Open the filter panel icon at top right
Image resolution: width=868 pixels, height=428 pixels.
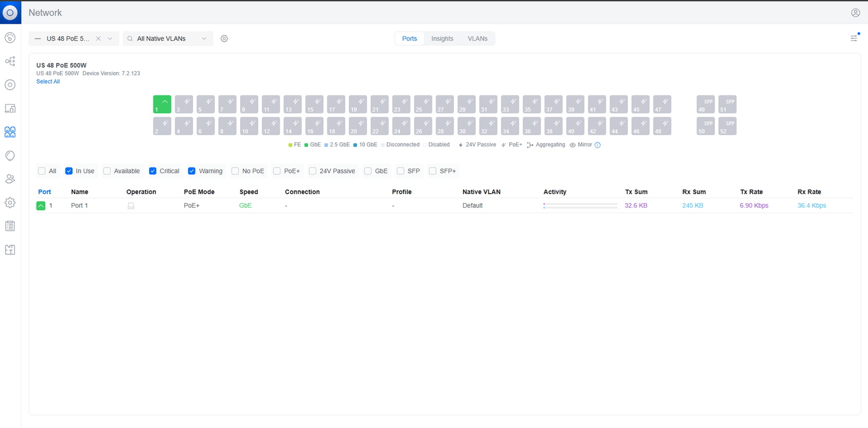[854, 39]
